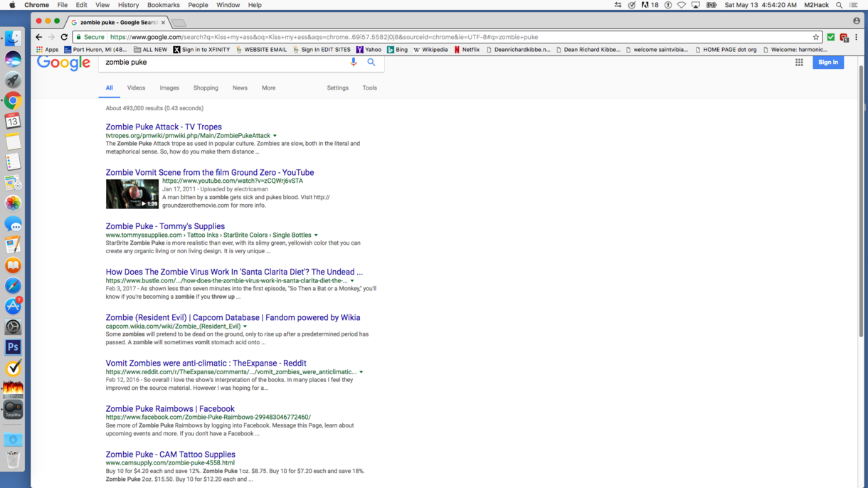Viewport: 868px width, 488px height.
Task: Open iBooks from the dock
Action: 13,265
